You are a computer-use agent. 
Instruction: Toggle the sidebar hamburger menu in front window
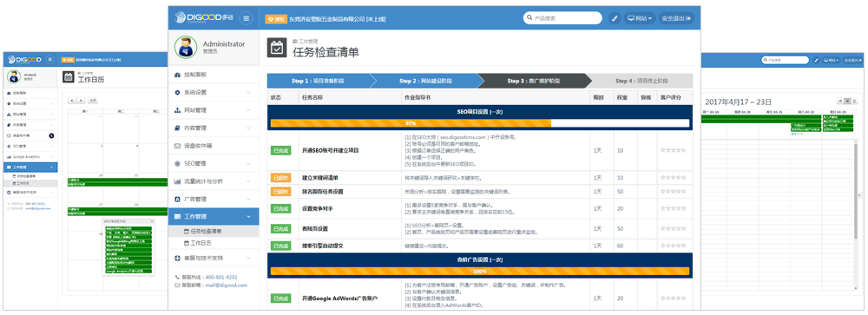pos(247,18)
